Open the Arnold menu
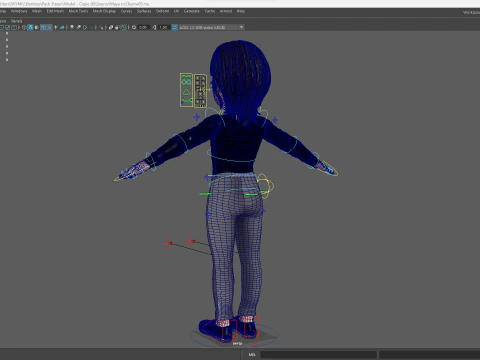Screen dimensions: 480x360 (x=226, y=11)
